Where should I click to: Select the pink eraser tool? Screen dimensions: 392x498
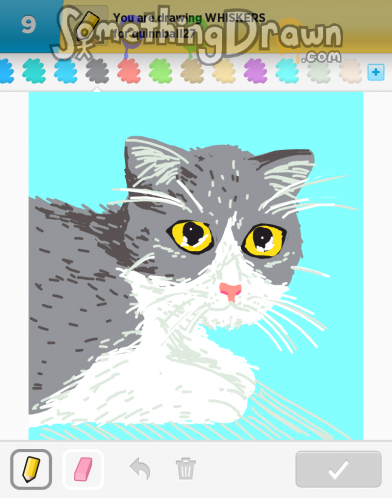[x=83, y=469]
